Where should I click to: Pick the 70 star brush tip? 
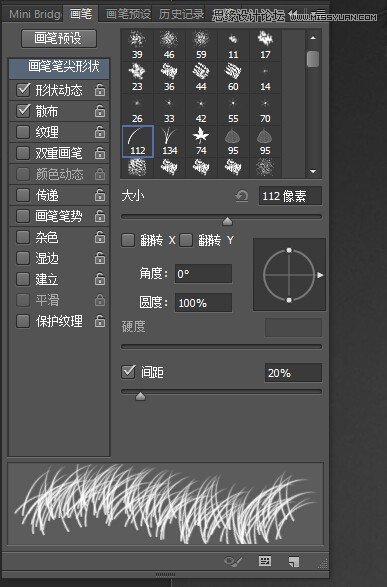[x=265, y=110]
